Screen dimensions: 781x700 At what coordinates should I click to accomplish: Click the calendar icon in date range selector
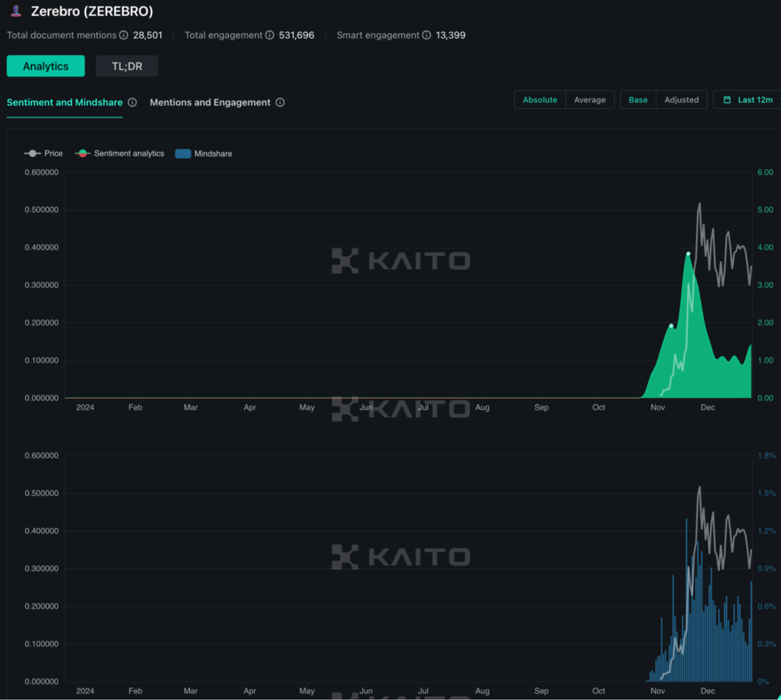coord(727,100)
